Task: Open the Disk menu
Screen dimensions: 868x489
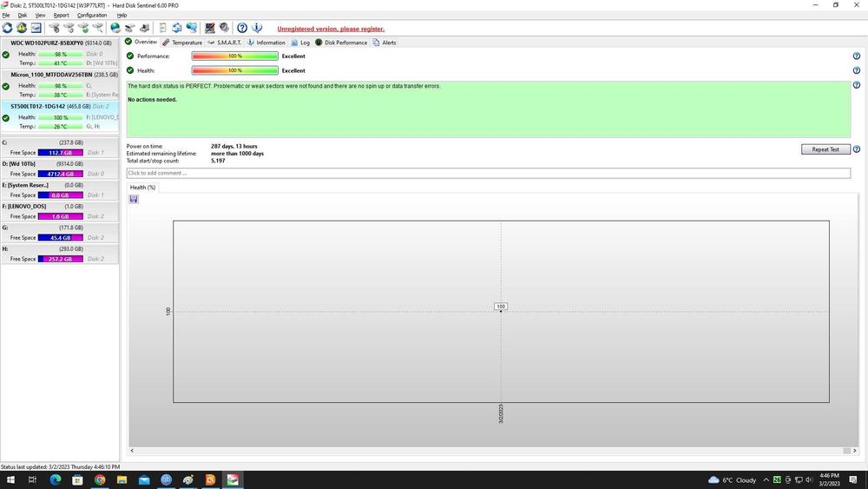Action: tap(23, 15)
